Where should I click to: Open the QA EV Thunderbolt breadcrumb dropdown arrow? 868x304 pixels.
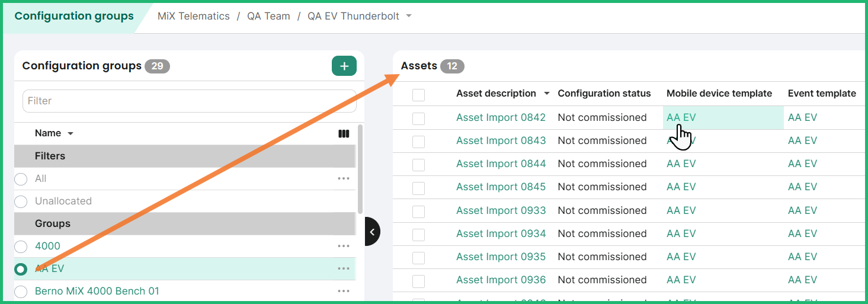[409, 17]
